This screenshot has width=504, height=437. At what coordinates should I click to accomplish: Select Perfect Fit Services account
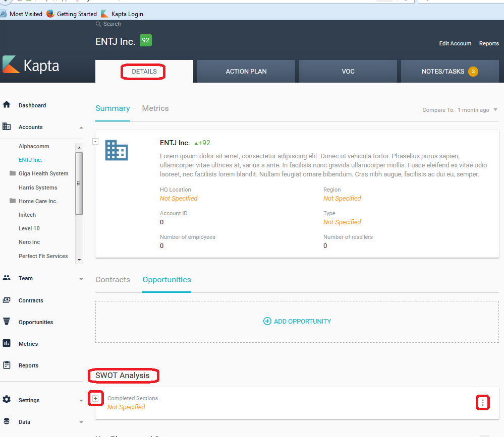point(43,256)
